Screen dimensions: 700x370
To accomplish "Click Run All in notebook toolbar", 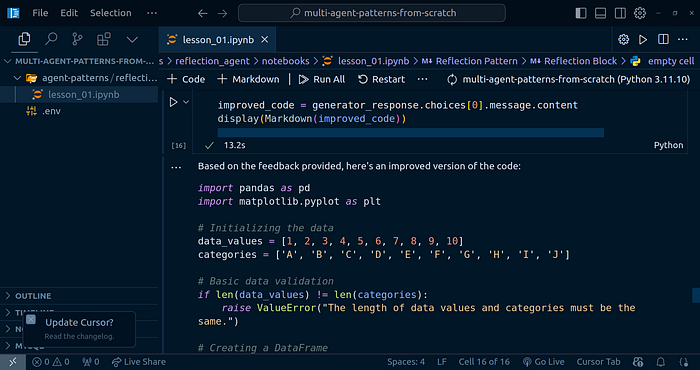I will (322, 79).
